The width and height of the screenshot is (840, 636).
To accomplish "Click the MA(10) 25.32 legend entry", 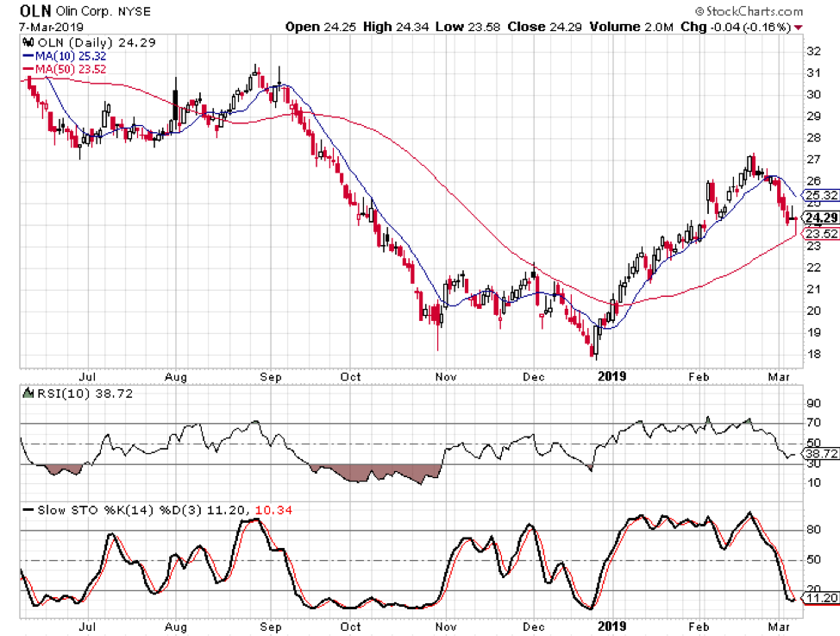I will click(x=65, y=56).
